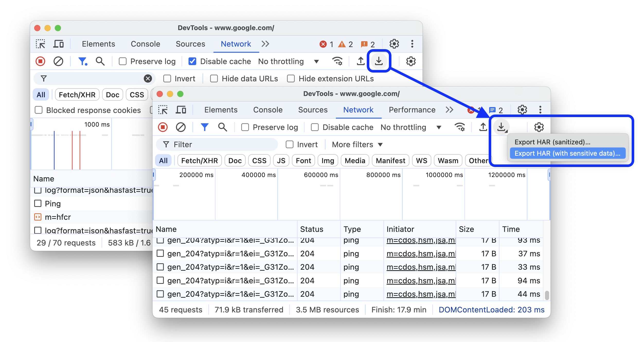Select the Fetch/XHR filter type
This screenshot has height=342, width=644.
199,160
